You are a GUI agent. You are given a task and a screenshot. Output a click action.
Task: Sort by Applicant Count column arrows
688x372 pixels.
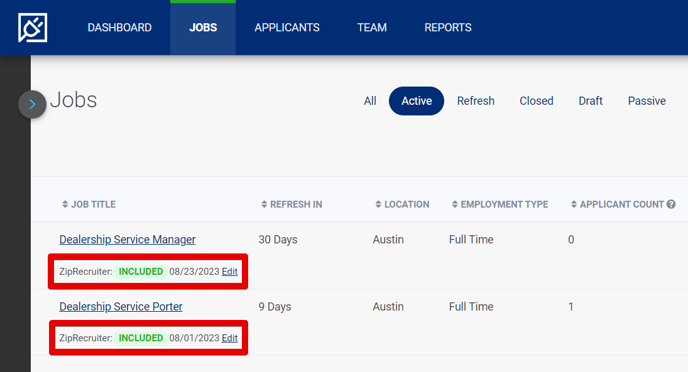coord(573,204)
